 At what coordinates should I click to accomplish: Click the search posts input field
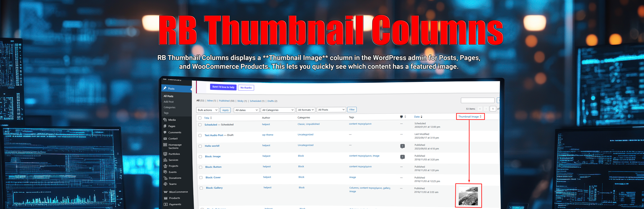(x=478, y=100)
